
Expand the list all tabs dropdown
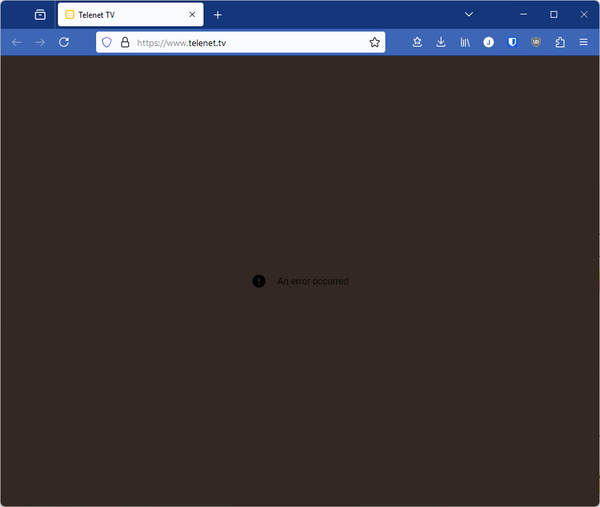click(469, 15)
